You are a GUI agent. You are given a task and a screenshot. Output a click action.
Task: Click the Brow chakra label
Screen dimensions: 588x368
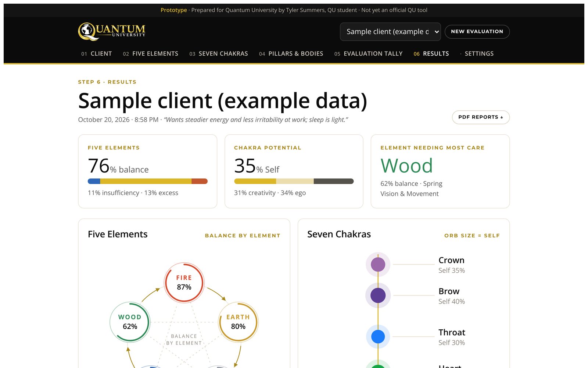coord(449,291)
